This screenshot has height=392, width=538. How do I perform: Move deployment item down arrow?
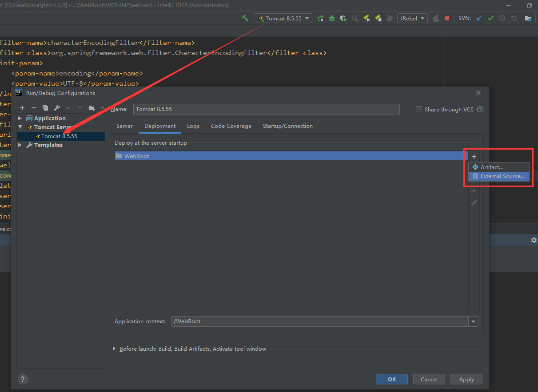pyautogui.click(x=474, y=191)
